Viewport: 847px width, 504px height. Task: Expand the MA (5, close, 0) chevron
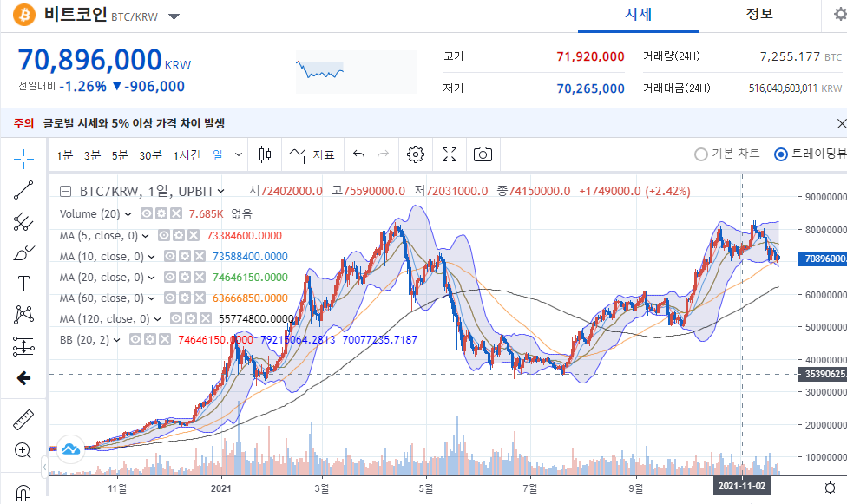click(x=145, y=236)
